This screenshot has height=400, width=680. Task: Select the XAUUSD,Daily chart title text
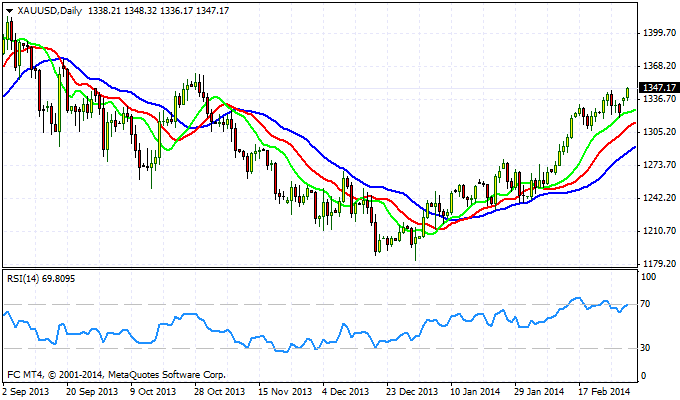pos(49,11)
